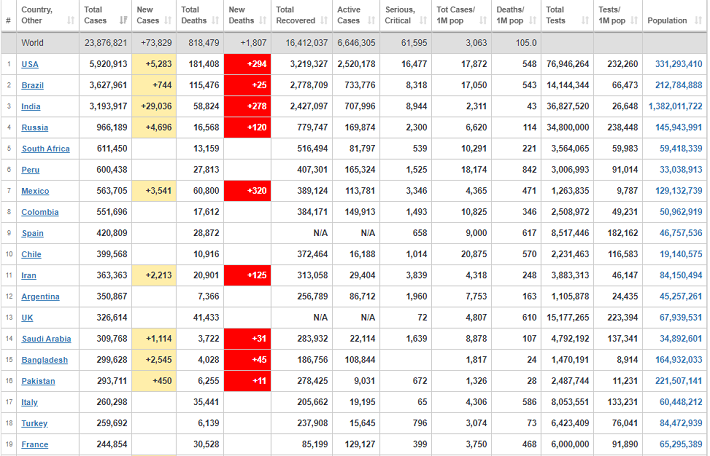The image size is (710, 456).
Task: Open the Peru country link
Action: pos(30,170)
